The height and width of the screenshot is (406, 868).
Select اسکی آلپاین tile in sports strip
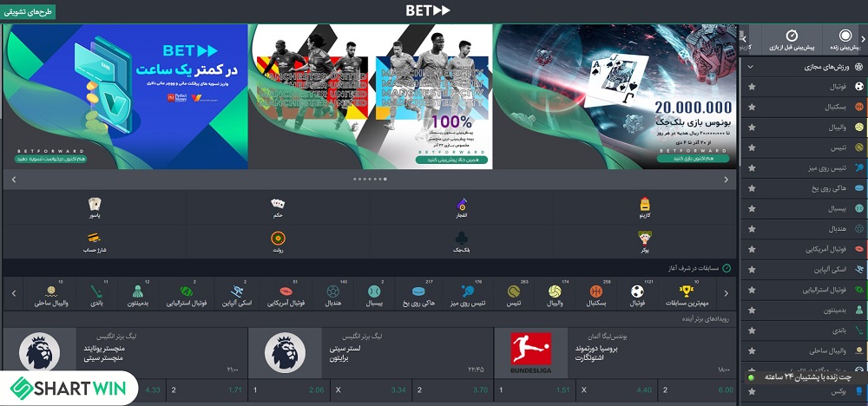pos(236,294)
